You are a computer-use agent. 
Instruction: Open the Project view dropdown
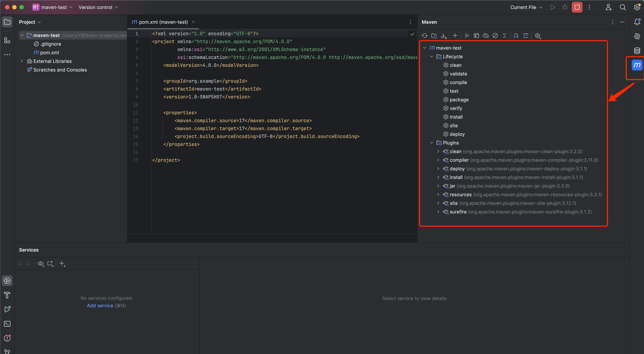pos(30,22)
